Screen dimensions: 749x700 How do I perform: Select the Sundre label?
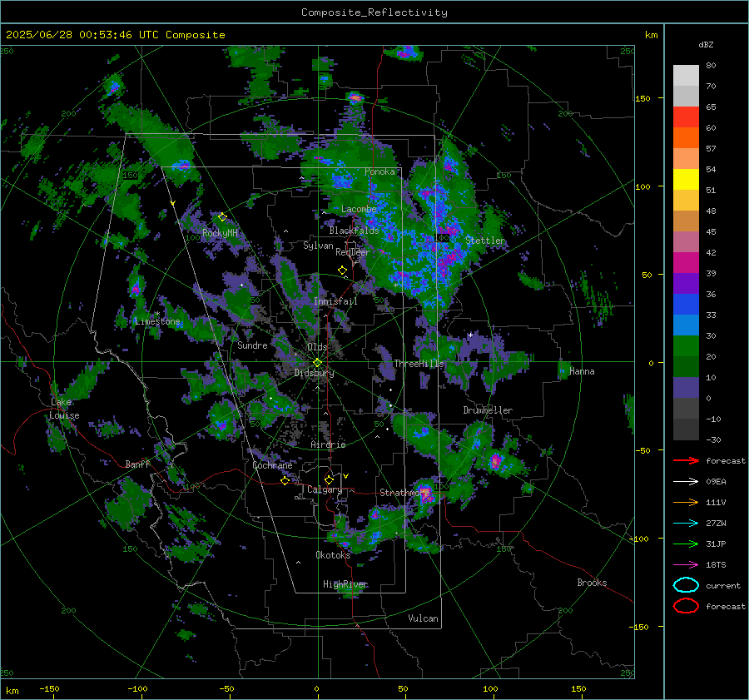point(252,345)
